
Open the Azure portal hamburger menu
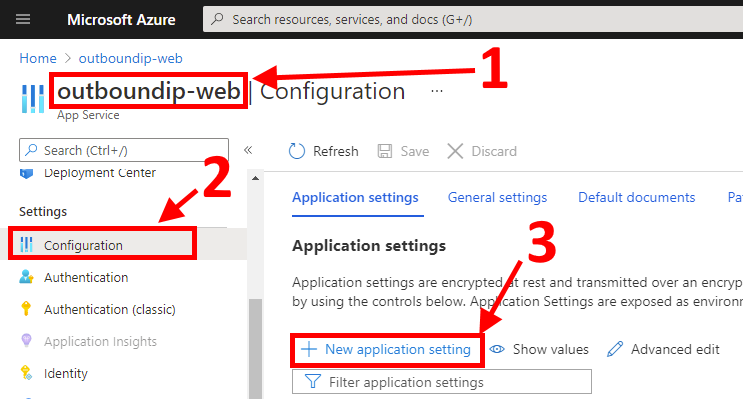[x=23, y=19]
